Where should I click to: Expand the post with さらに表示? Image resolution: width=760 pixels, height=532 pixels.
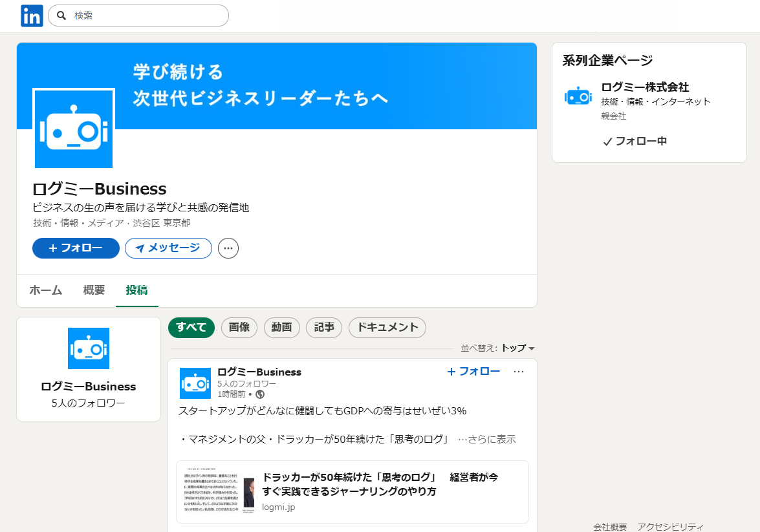pos(487,440)
